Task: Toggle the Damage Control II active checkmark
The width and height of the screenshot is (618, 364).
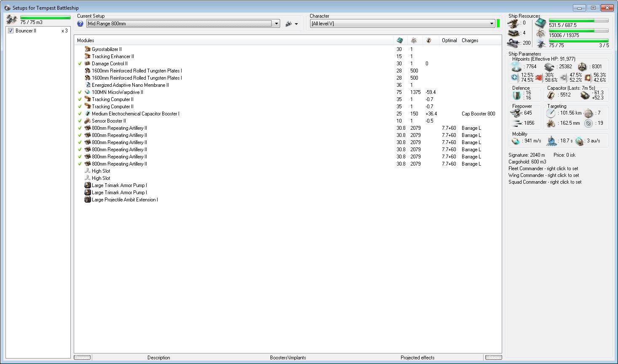Action: (x=80, y=64)
